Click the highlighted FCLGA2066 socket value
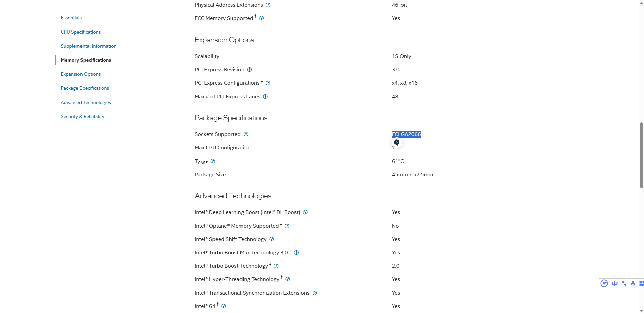Viewport: 644px width, 314px height. (x=406, y=134)
